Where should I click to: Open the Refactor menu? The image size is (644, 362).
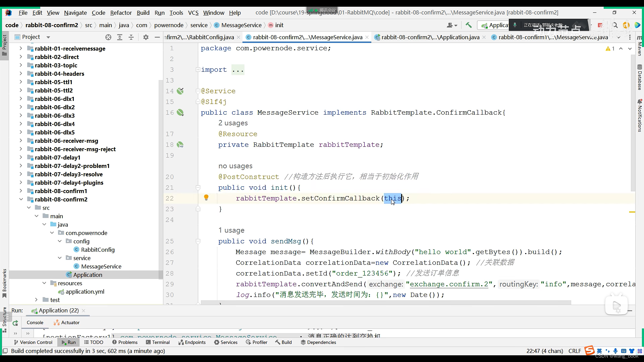(121, 13)
